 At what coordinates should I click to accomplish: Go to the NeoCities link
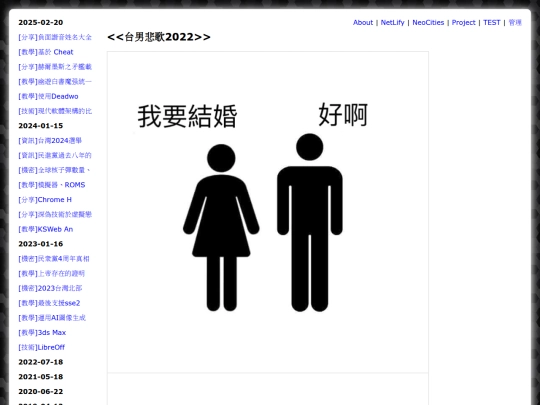(x=428, y=22)
